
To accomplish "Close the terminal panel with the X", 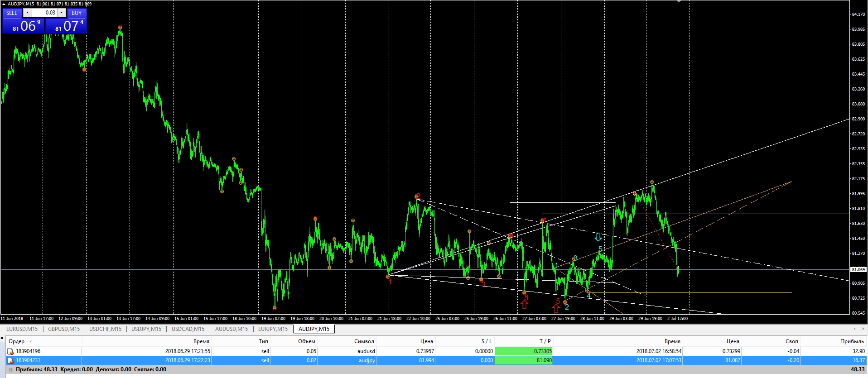I will click(x=2, y=337).
